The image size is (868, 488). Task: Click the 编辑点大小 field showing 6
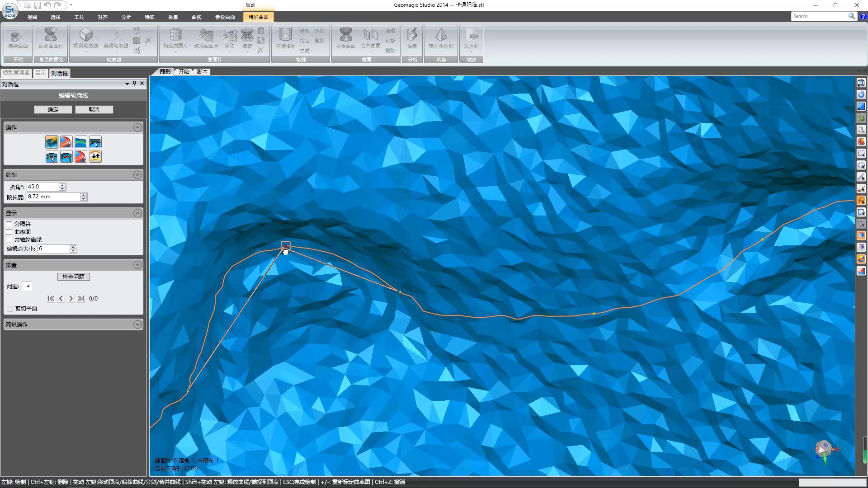54,249
